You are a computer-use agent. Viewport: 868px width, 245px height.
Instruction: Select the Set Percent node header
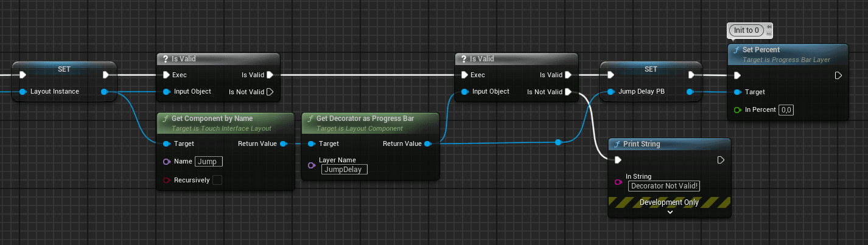[x=788, y=54]
